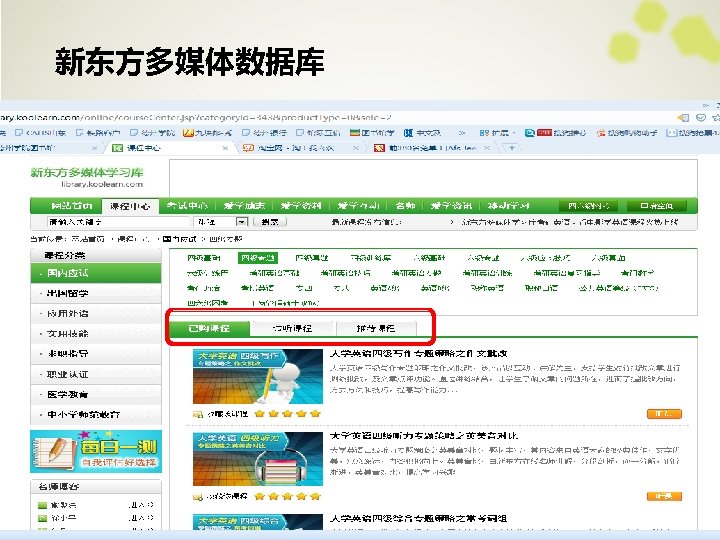Click the browser address bar URL
Viewport: 720px width, 540px height.
[x=196, y=118]
